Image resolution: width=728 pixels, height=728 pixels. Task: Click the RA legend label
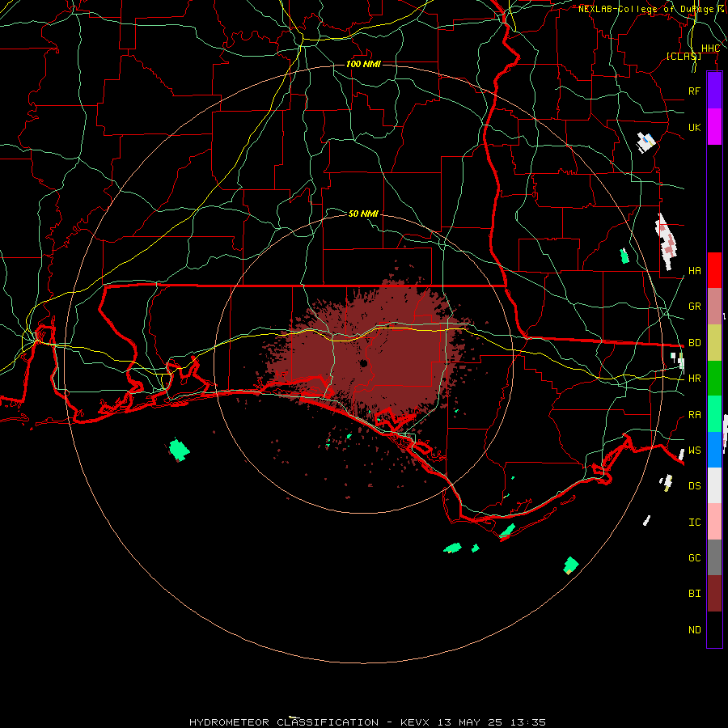tap(694, 415)
